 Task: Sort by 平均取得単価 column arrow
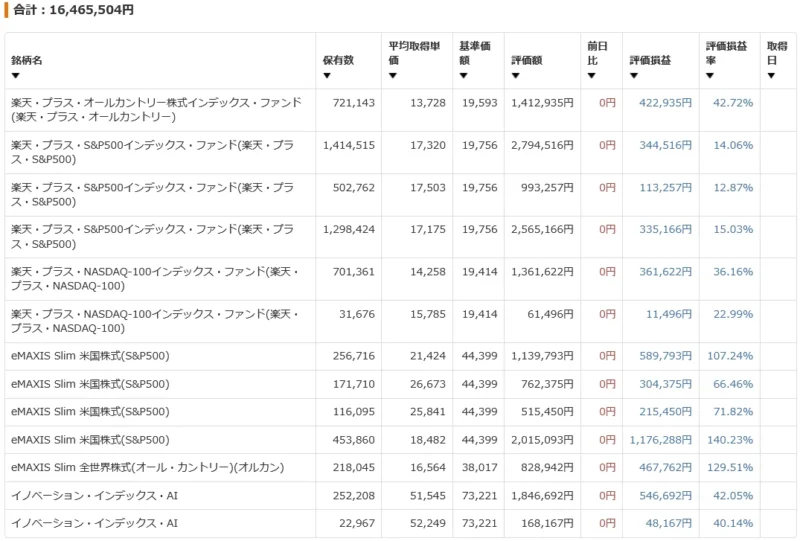pyautogui.click(x=392, y=76)
